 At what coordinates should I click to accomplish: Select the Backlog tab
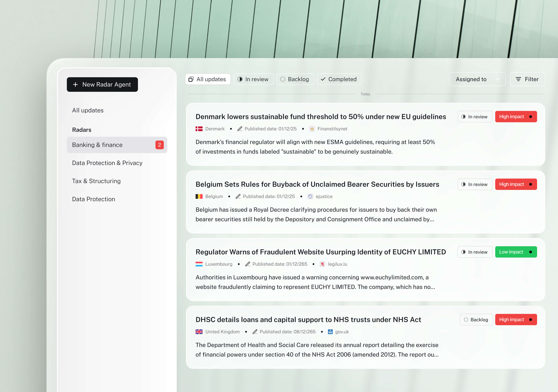point(295,79)
